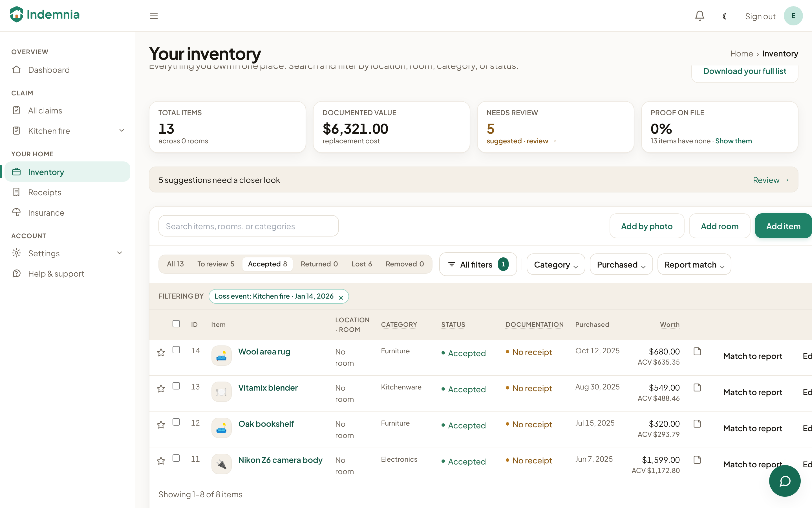This screenshot has width=812, height=508.
Task: Open document icon for Wool area rug
Action: click(x=697, y=351)
